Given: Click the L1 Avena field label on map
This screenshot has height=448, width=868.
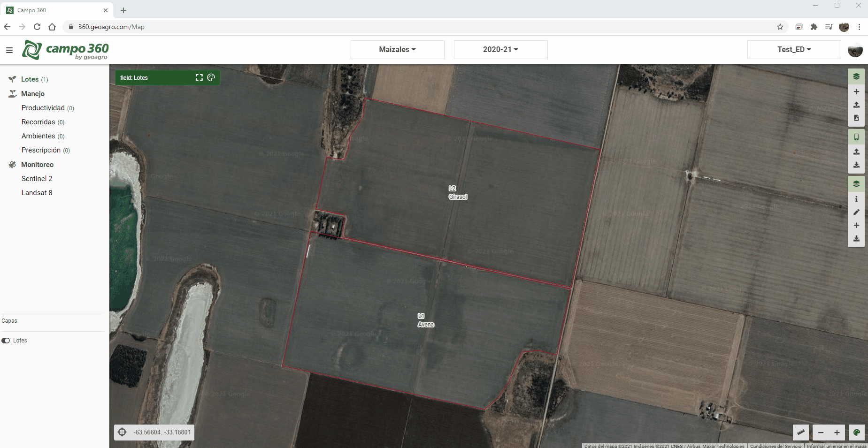Looking at the screenshot, I should [426, 320].
